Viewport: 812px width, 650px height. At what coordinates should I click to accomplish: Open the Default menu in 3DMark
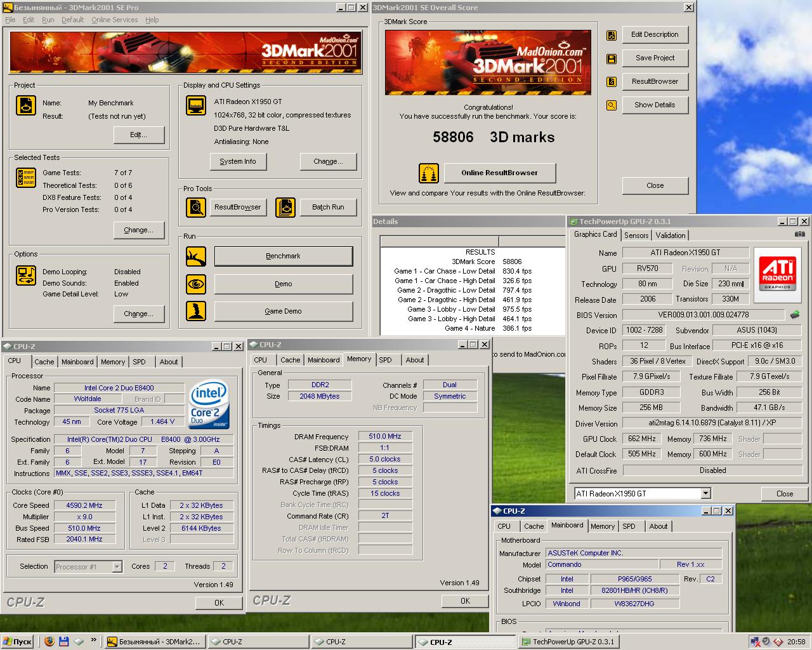(72, 20)
